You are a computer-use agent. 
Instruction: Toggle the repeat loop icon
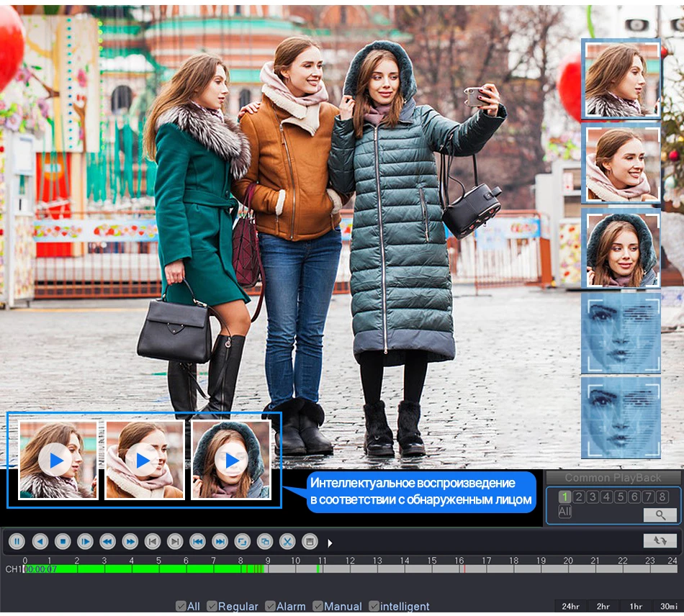(x=242, y=541)
